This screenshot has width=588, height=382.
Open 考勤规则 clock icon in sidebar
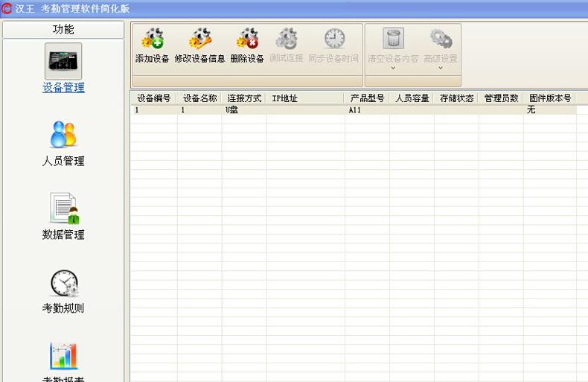click(63, 282)
